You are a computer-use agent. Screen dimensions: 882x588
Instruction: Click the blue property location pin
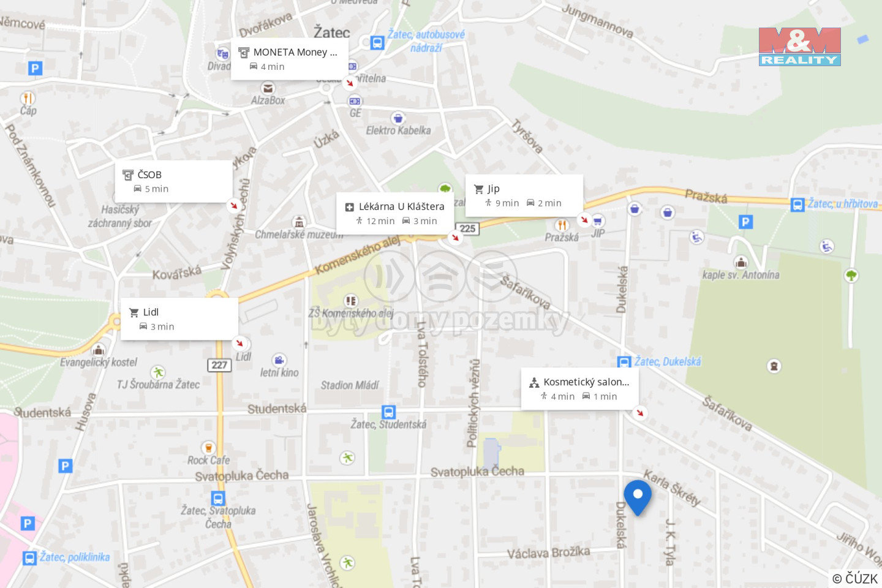(637, 497)
